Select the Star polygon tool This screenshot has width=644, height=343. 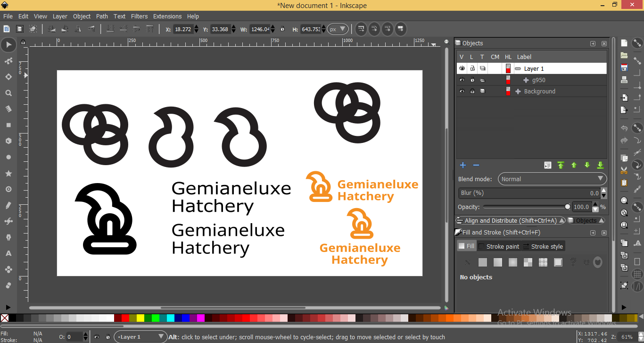(8, 173)
